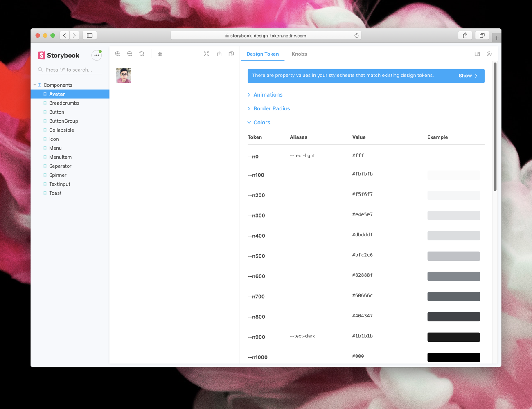Click the --n300 color swatch
Image resolution: width=532 pixels, height=409 pixels.
tap(453, 216)
